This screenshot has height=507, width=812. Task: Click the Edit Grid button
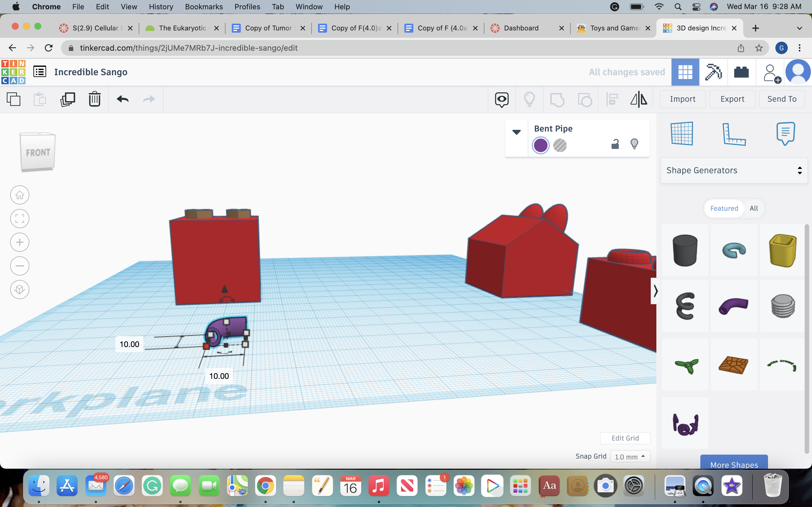click(625, 438)
